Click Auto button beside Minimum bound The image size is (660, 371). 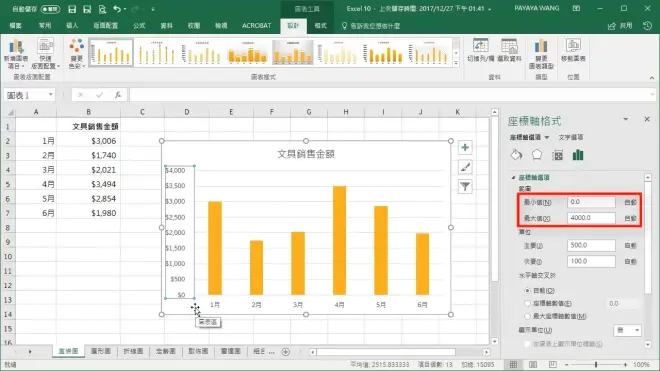pyautogui.click(x=630, y=203)
